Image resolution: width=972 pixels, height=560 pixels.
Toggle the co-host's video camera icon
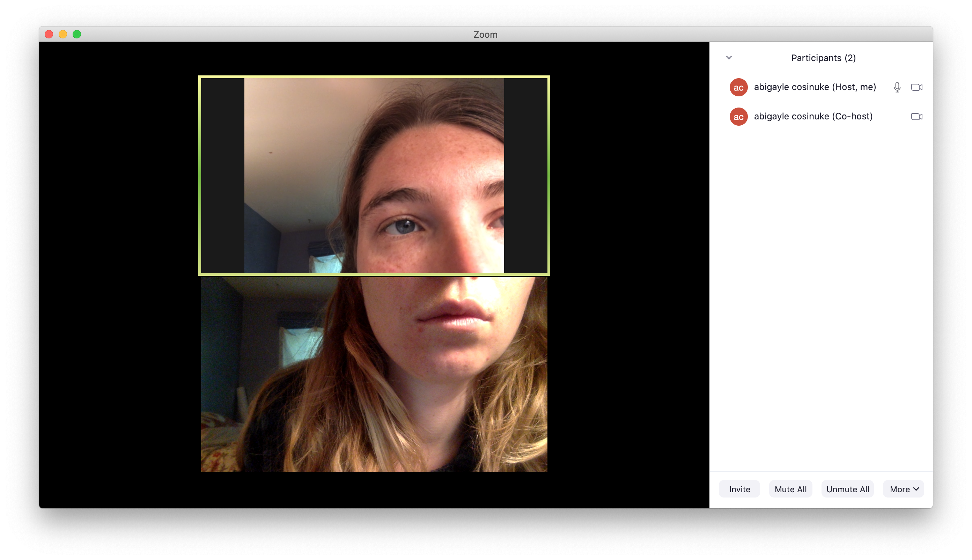pos(916,117)
